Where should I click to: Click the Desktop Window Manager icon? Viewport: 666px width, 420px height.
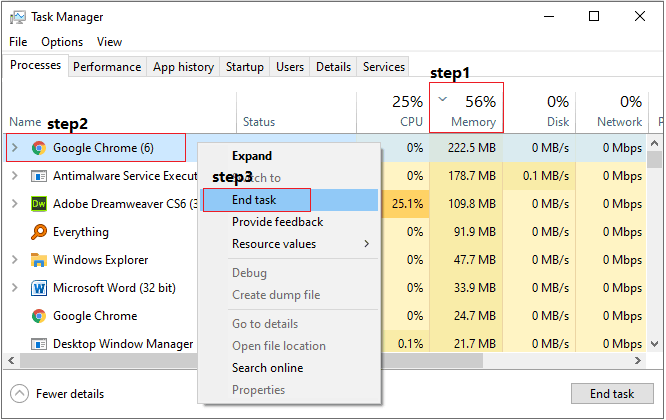point(39,344)
